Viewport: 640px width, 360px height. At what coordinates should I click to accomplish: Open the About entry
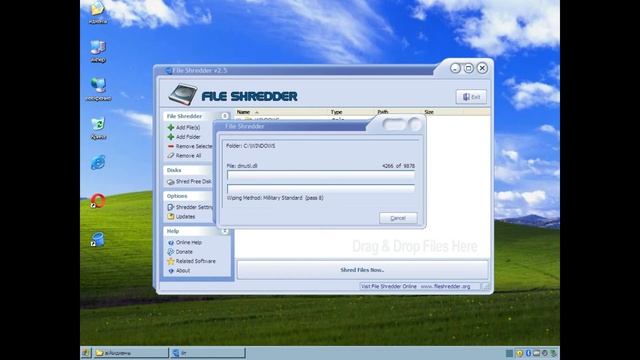(x=183, y=271)
